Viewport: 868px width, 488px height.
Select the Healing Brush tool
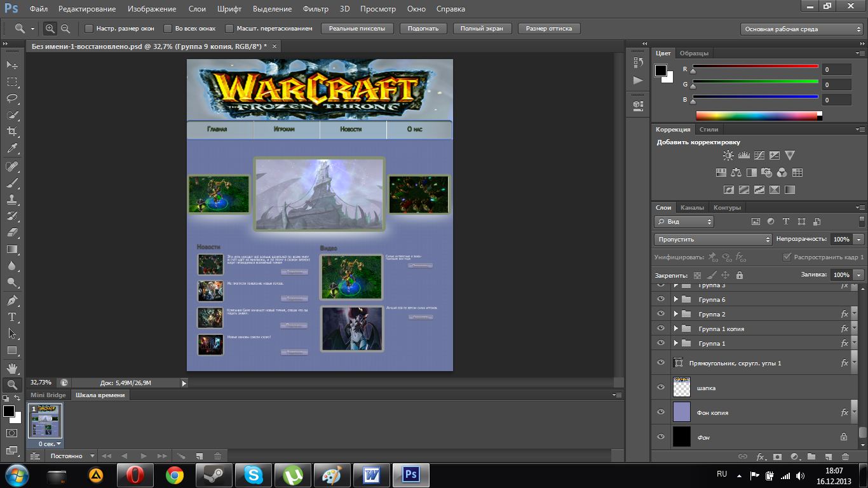point(12,166)
